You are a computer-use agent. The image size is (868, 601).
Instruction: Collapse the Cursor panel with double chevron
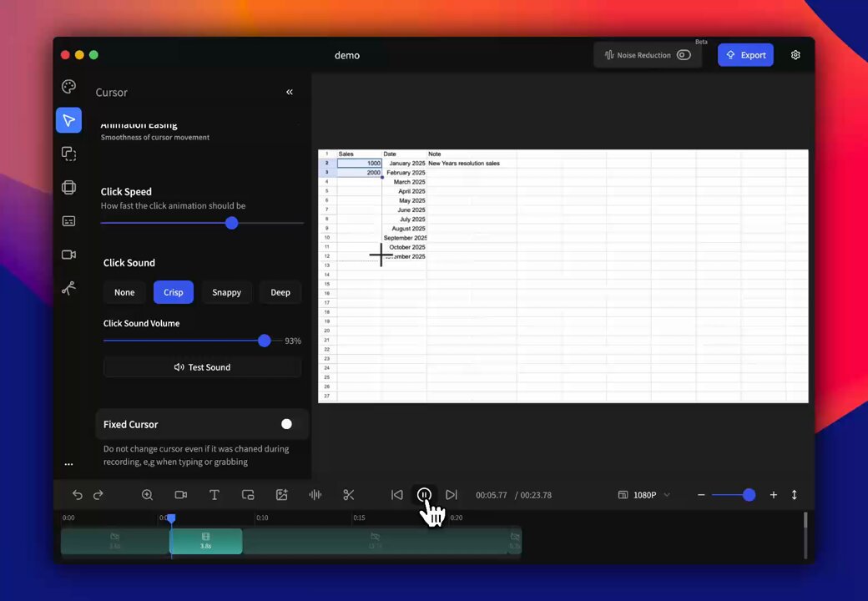coord(290,92)
